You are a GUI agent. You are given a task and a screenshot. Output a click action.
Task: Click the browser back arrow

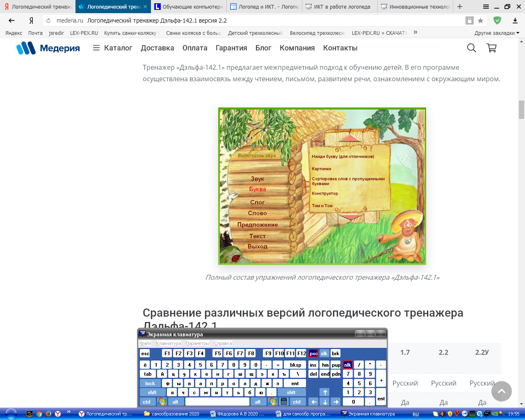coord(11,21)
